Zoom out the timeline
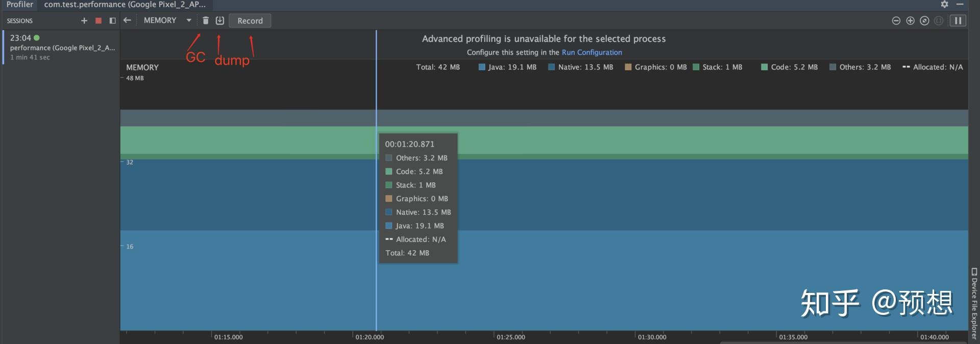The height and width of the screenshot is (344, 980). 896,21
